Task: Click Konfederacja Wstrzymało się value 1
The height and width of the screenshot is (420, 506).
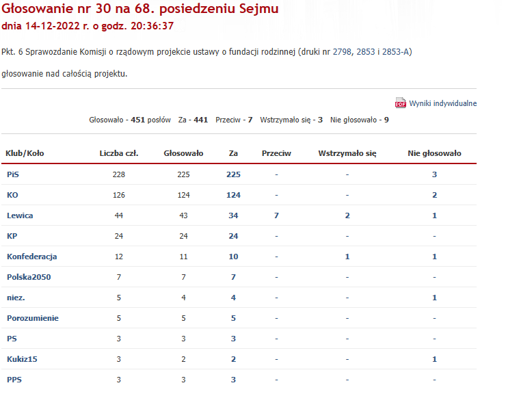Action: (347, 257)
